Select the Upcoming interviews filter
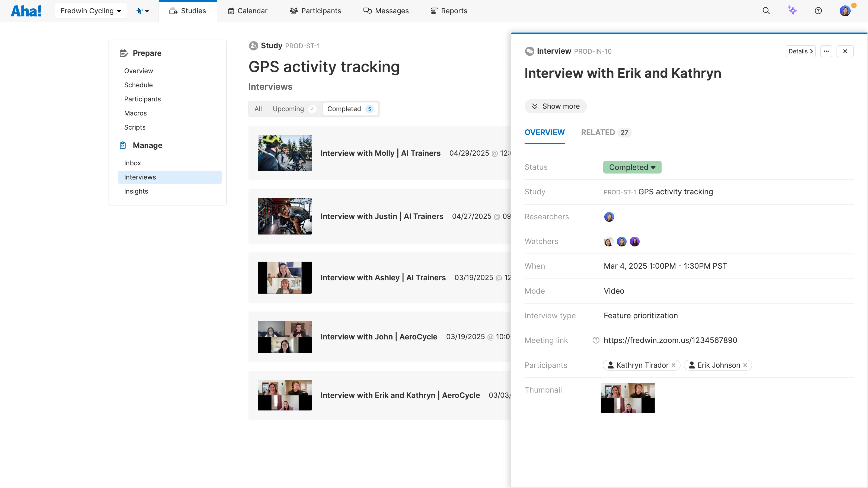Viewport: 868px width, 488px height. click(x=288, y=109)
